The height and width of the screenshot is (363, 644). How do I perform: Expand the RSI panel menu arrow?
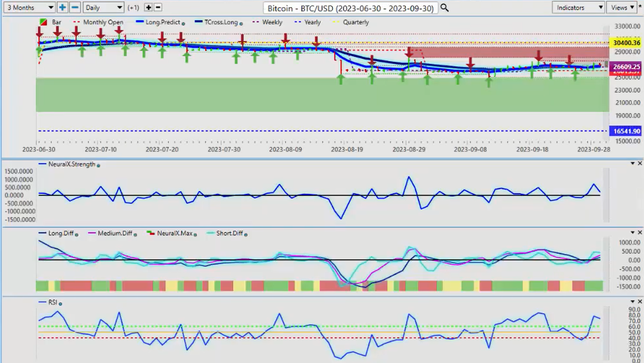coord(633,301)
